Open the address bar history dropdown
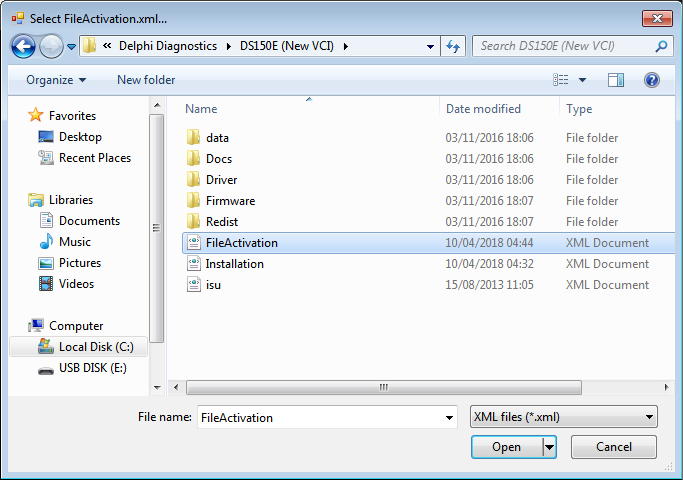 430,46
